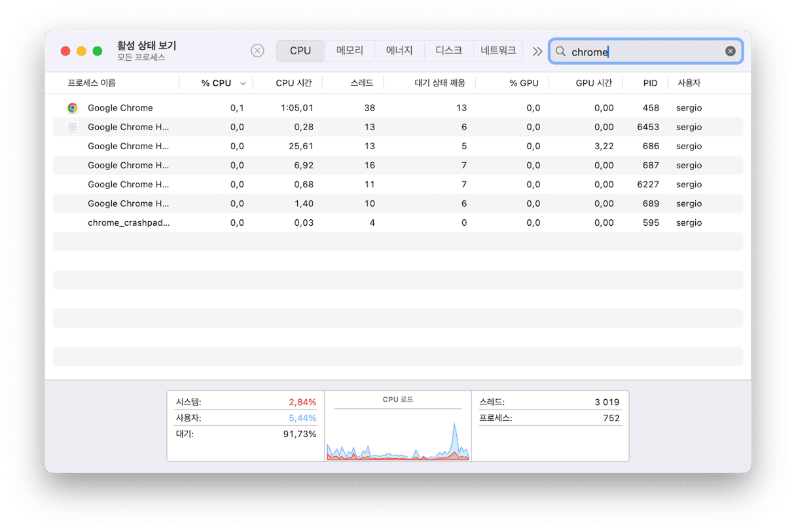Sort by 사용자 column header
The width and height of the screenshot is (796, 532).
pos(689,83)
